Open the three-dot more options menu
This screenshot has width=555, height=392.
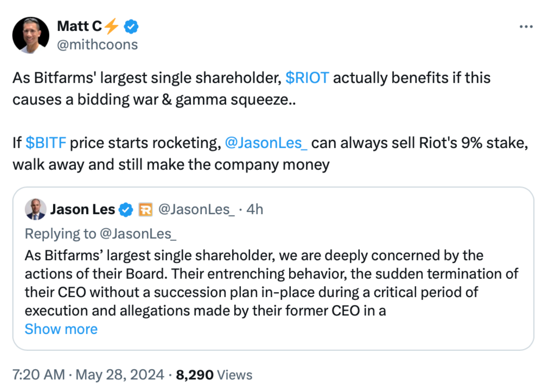526,27
